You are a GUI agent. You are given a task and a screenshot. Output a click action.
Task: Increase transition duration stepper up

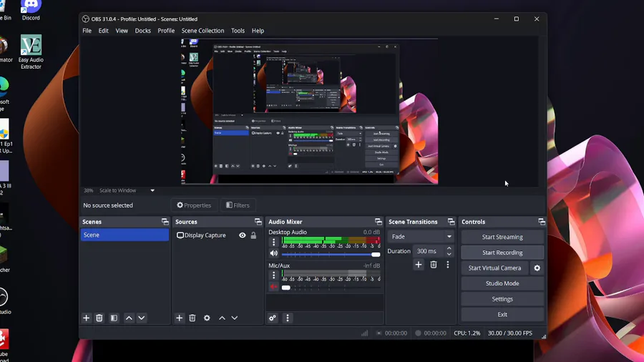coord(449,248)
